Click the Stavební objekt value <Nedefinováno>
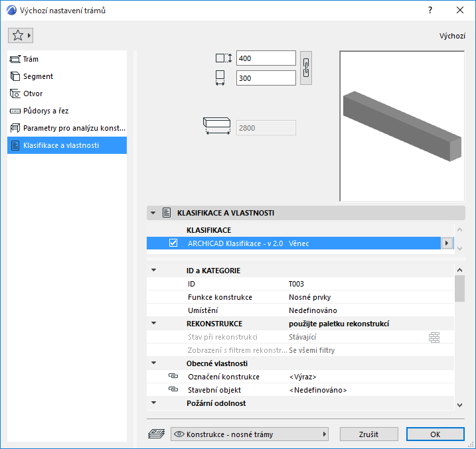This screenshot has height=449, width=476. pos(318,390)
